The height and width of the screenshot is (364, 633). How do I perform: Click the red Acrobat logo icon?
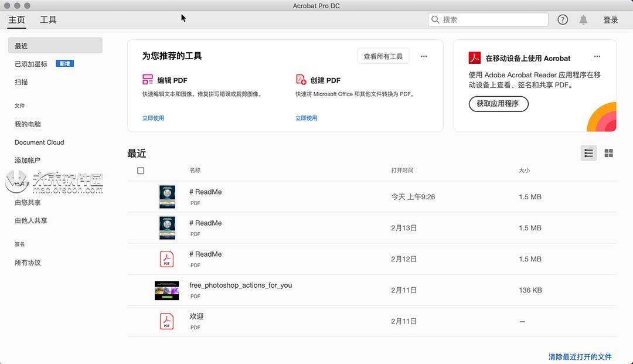(474, 57)
